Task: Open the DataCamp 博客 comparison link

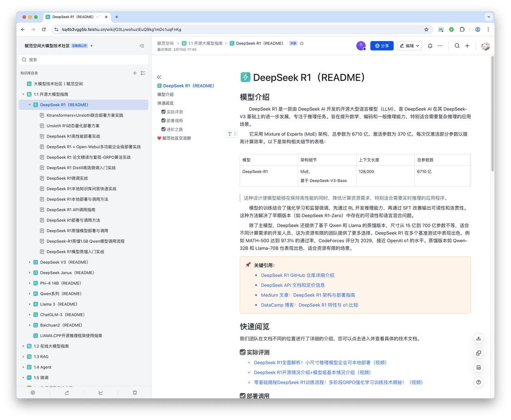Action: [x=309, y=305]
